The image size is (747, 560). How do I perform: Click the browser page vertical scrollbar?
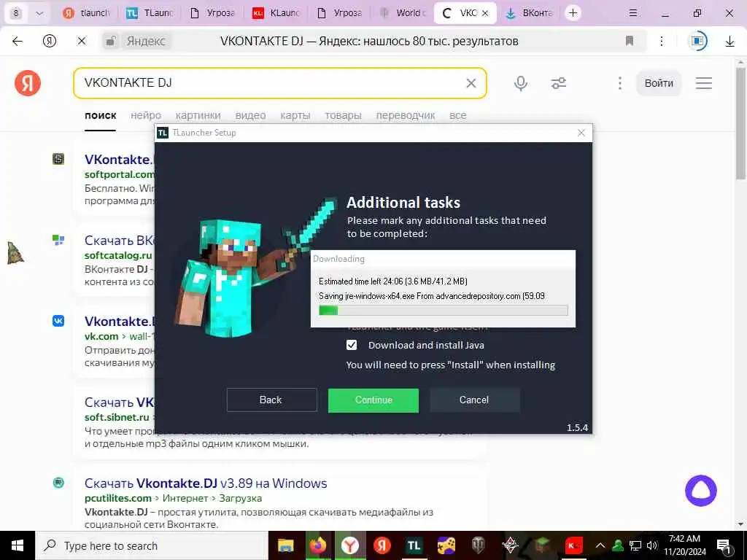[x=740, y=124]
